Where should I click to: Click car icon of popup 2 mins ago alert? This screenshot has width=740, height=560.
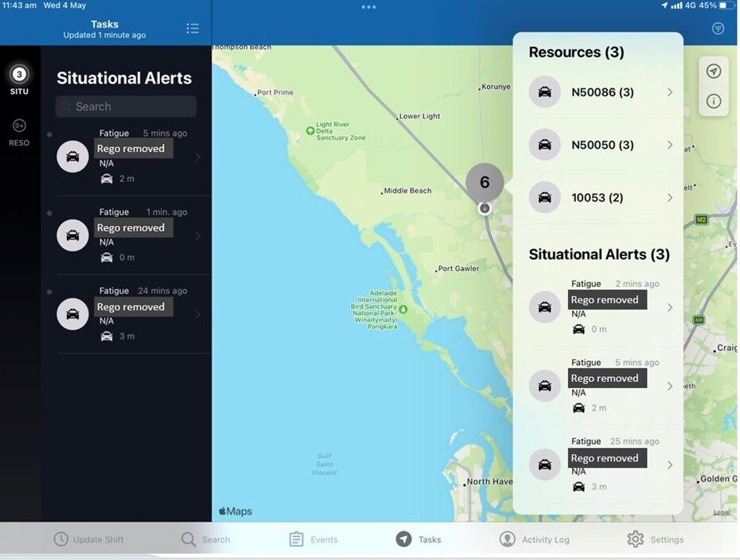pyautogui.click(x=544, y=307)
